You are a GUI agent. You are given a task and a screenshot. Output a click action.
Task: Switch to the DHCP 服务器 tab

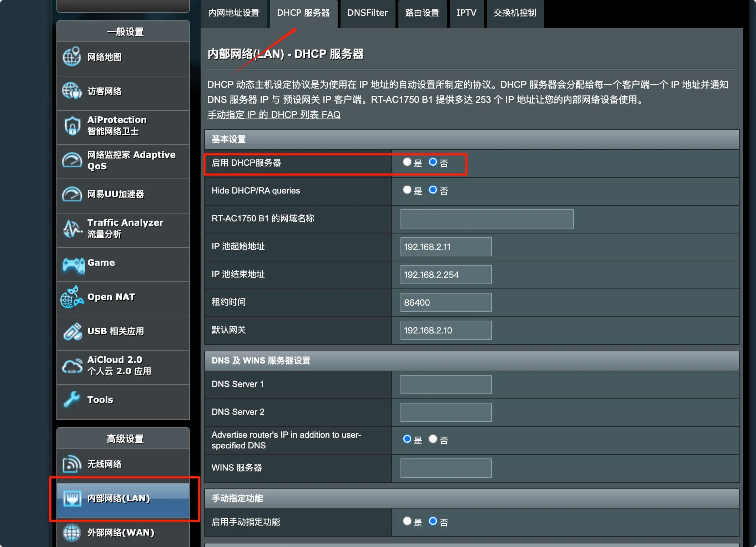tap(303, 13)
